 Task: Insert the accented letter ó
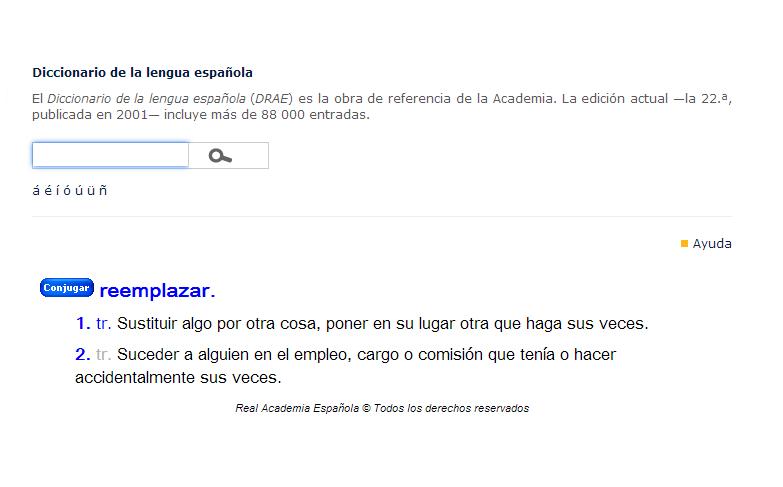pyautogui.click(x=67, y=191)
